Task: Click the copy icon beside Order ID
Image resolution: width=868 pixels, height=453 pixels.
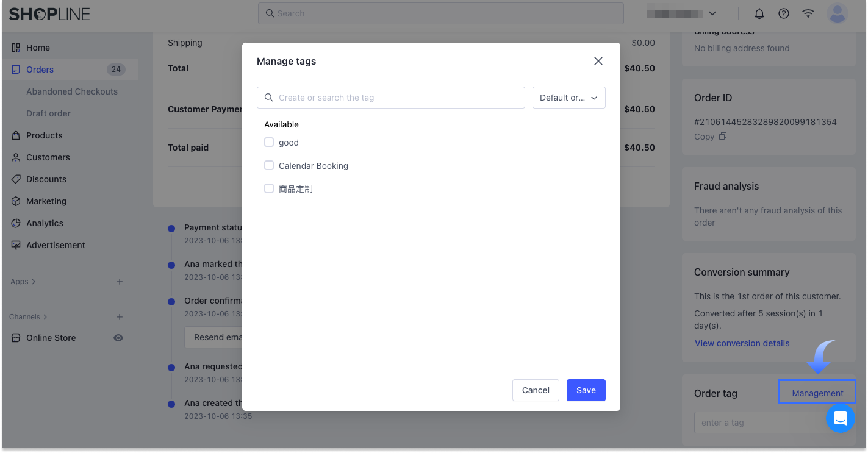Action: pyautogui.click(x=723, y=137)
